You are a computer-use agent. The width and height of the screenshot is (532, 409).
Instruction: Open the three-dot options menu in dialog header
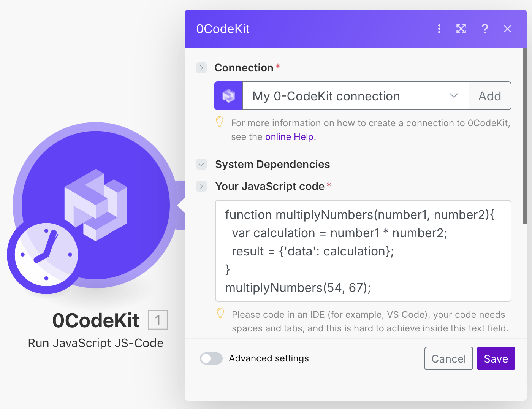tap(439, 29)
